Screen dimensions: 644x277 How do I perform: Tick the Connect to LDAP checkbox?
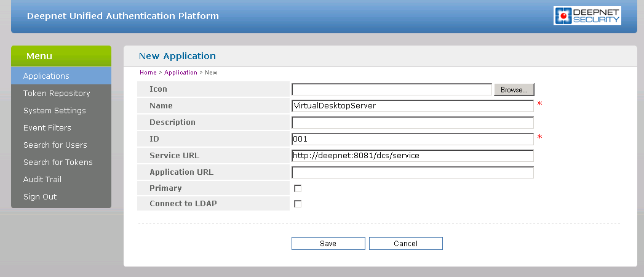298,204
